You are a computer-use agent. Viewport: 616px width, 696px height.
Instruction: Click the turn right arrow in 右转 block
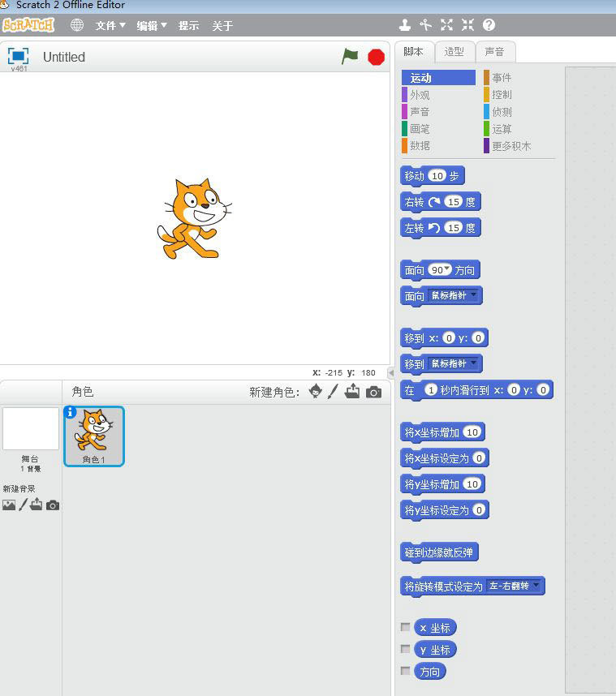point(433,203)
